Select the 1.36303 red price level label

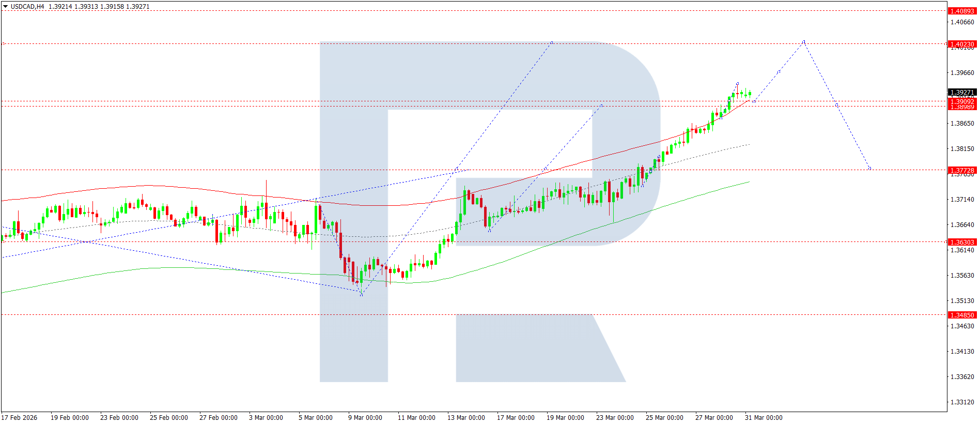[x=962, y=242]
